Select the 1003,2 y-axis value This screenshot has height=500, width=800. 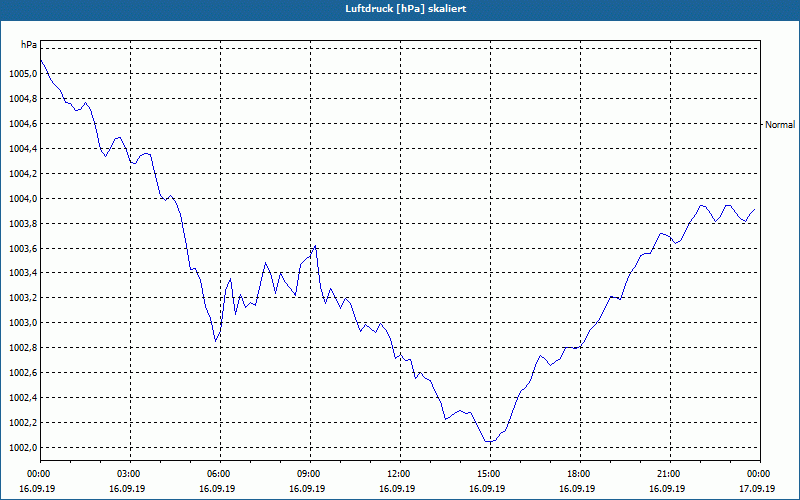click(x=23, y=298)
